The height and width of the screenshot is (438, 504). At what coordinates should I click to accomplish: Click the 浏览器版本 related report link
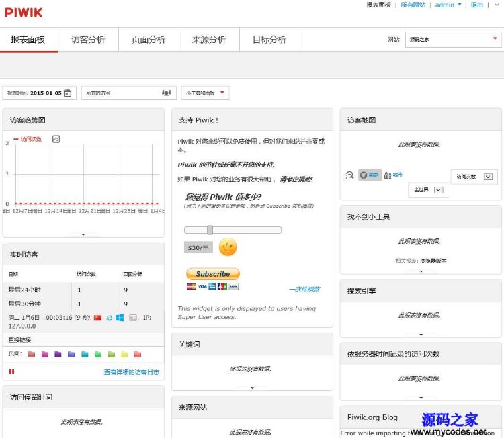click(433, 261)
